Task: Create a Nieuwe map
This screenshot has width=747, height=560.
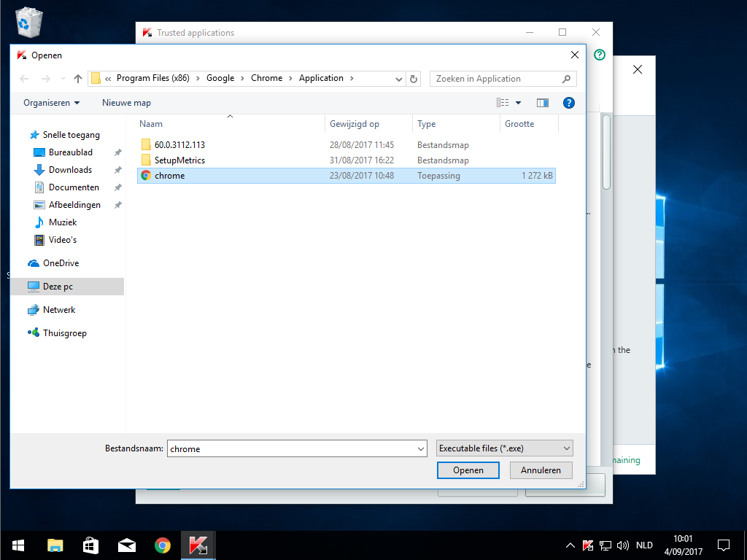Action: (126, 103)
